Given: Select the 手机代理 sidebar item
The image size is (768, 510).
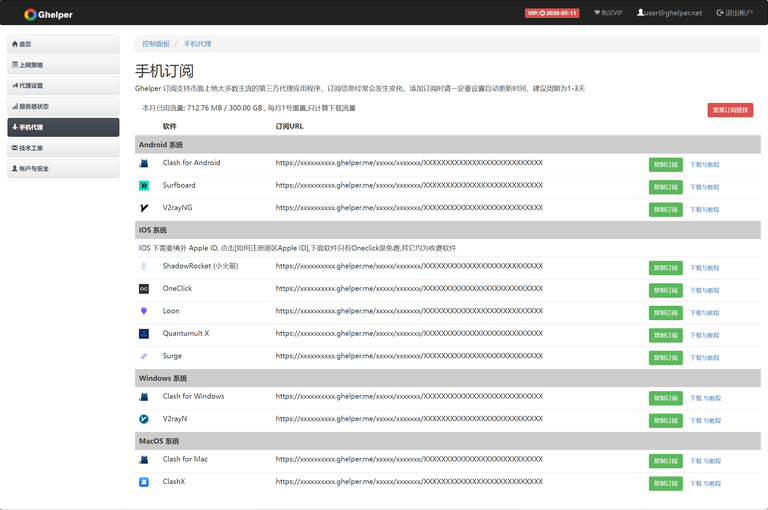Looking at the screenshot, I should pos(63,127).
